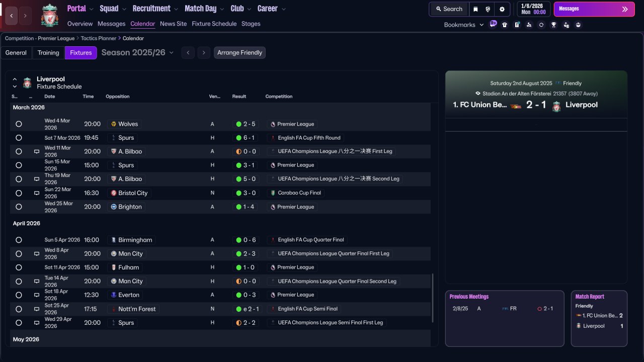Screen dimensions: 644x362
Task: Click the double-arrow icon on the Messages button
Action: point(625,9)
